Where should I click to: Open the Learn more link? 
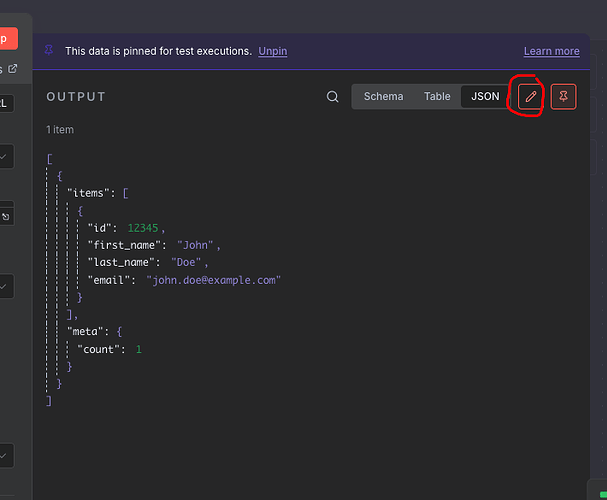coord(551,51)
